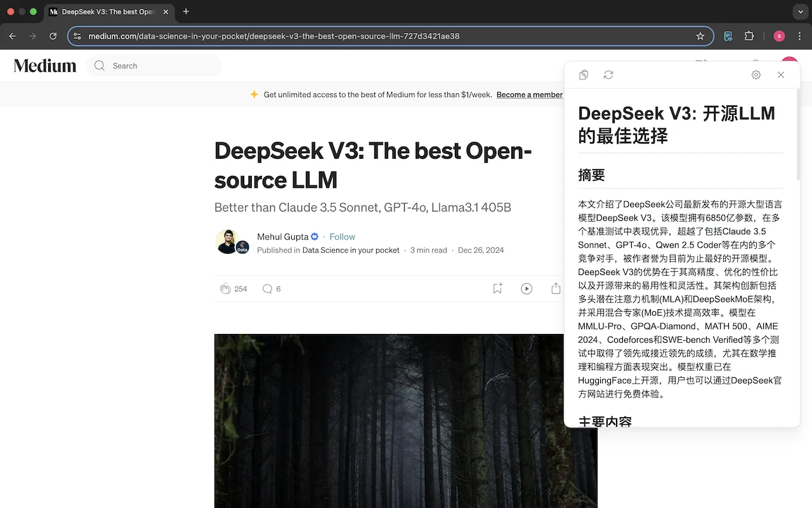
Task: Open the Chrome Extensions puzzle menu
Action: (x=749, y=36)
